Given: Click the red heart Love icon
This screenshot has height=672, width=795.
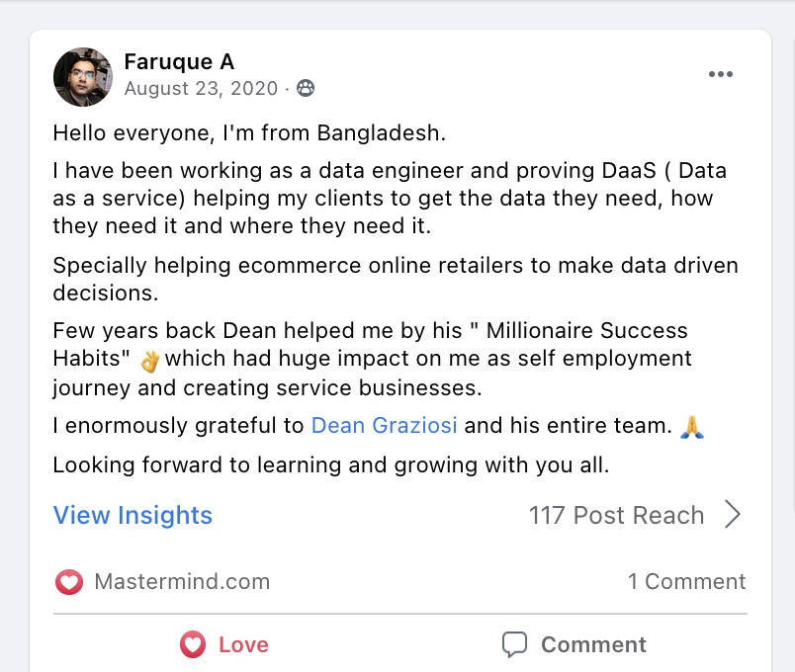Looking at the screenshot, I should tap(193, 644).
